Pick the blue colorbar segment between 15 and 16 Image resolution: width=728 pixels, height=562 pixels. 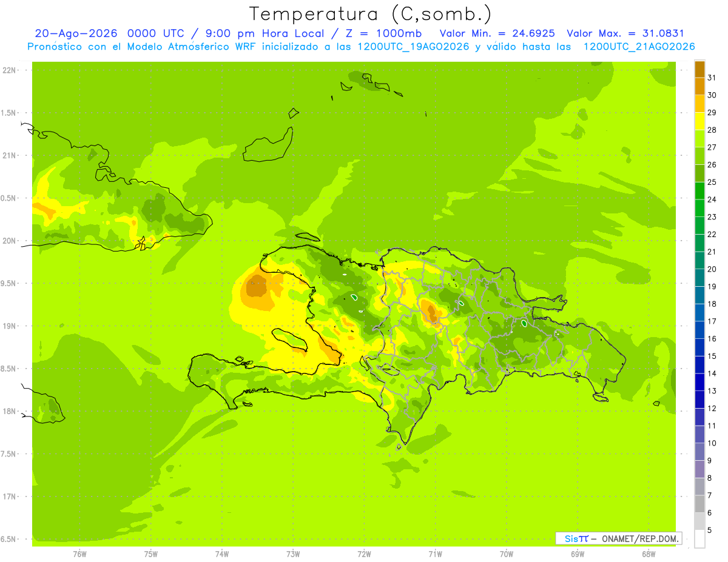[x=699, y=347]
